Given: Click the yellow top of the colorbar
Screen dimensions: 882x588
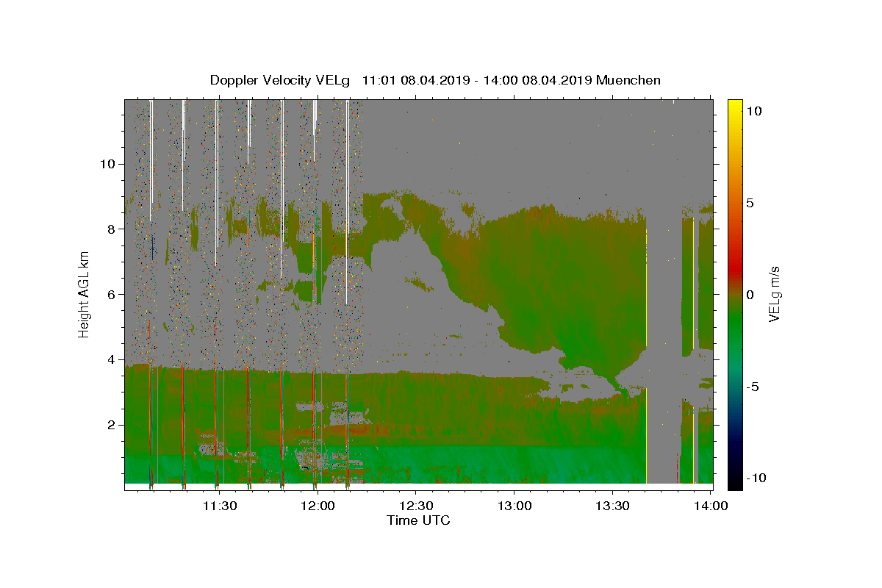Looking at the screenshot, I should [x=734, y=104].
